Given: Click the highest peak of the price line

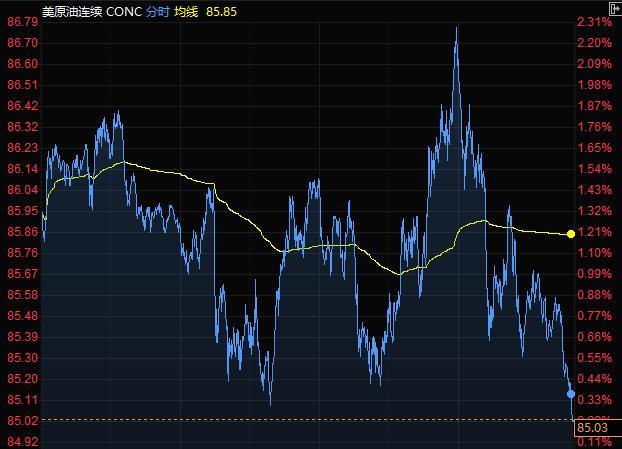Looking at the screenshot, I should click(456, 29).
